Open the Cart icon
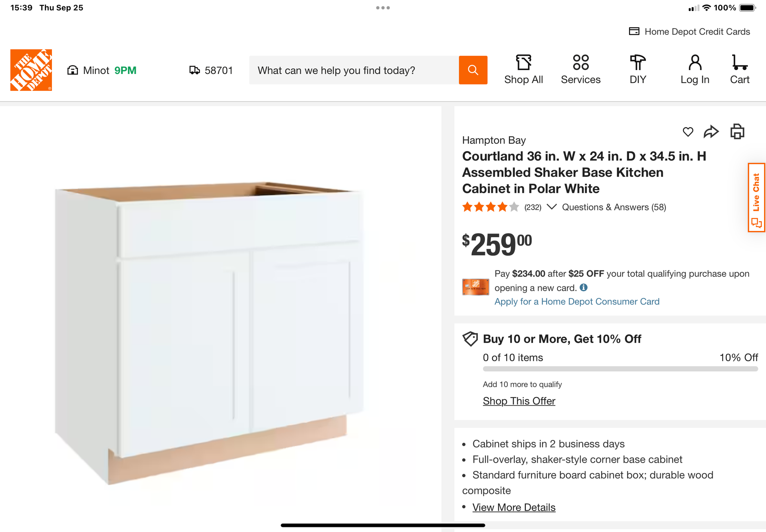766x532 pixels. click(739, 70)
